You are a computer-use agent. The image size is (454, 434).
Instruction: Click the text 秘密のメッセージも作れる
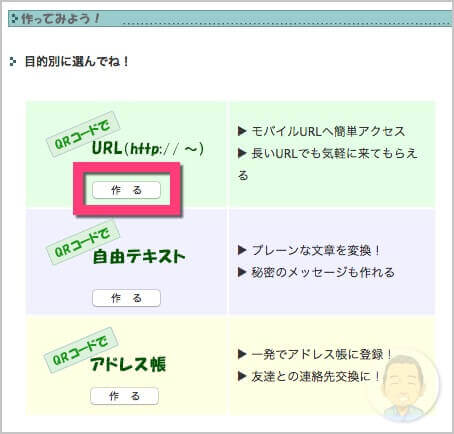323,273
